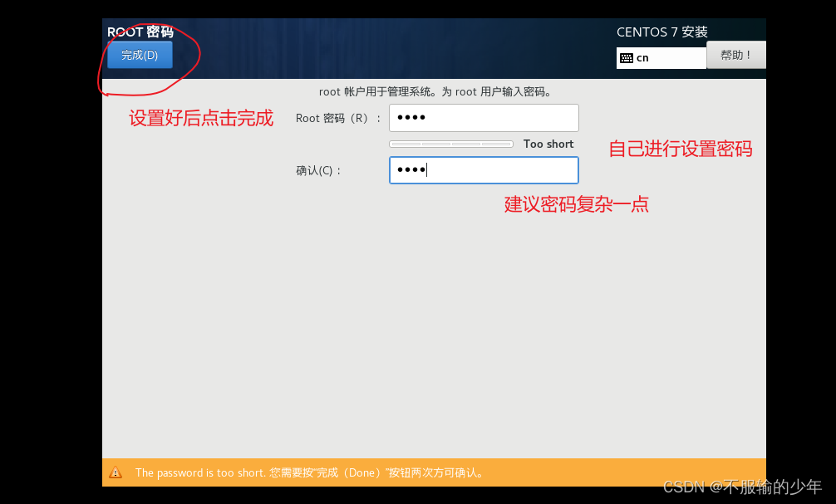
Task: Click the "Root 密码 (R):" label
Action: pos(338,118)
